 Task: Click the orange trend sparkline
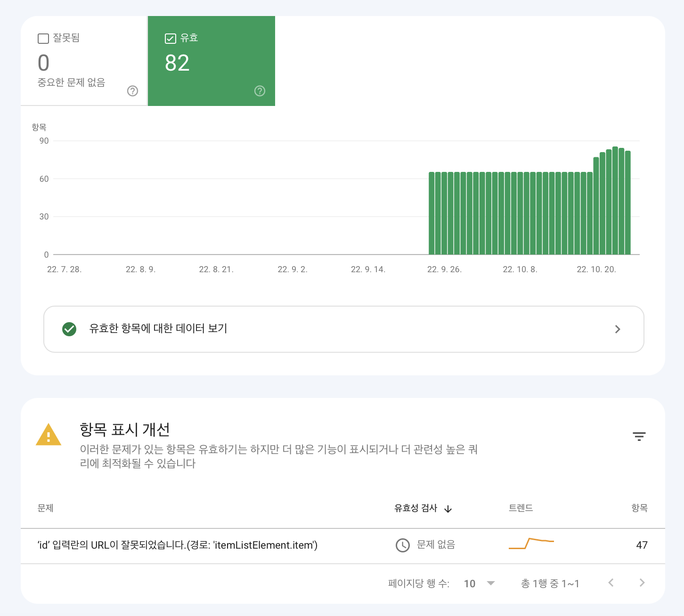[x=531, y=544]
